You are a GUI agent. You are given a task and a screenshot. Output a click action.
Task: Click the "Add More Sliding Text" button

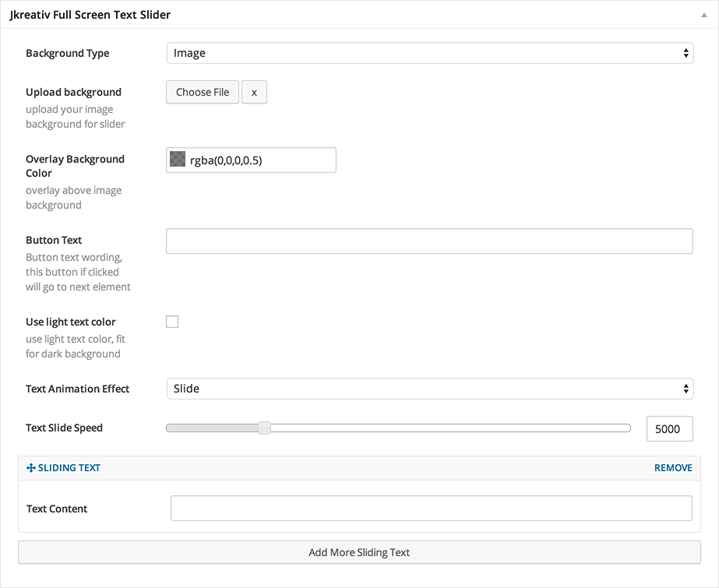tap(359, 552)
